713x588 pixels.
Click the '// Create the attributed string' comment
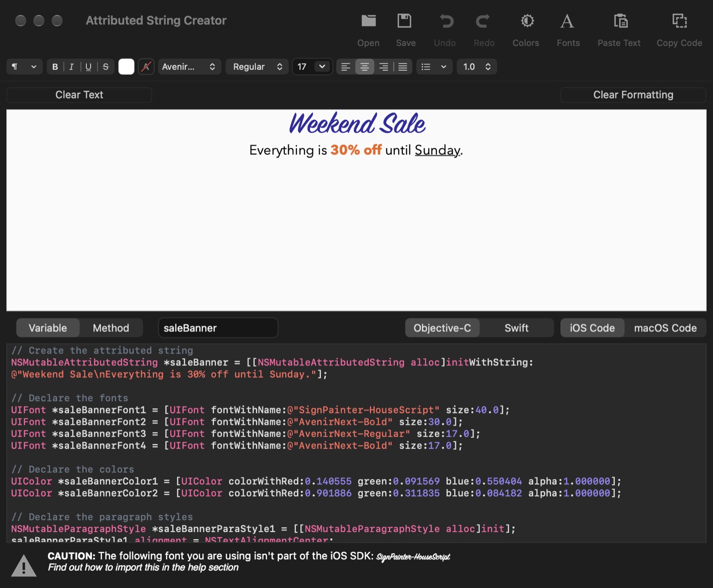click(102, 351)
